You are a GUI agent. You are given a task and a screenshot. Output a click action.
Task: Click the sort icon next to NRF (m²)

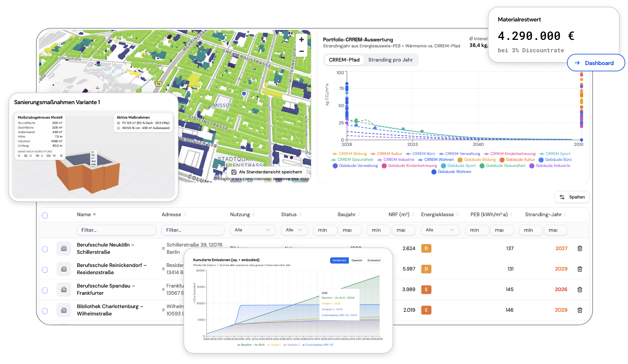413,215
